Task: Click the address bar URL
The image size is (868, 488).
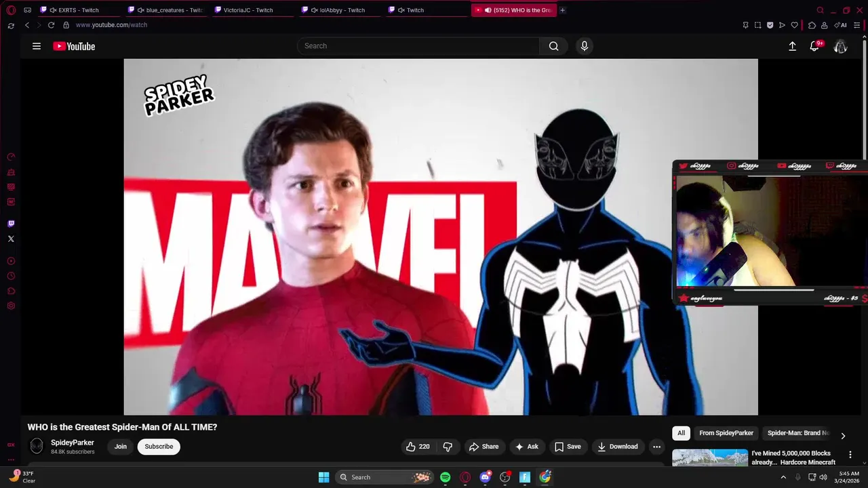Action: 111,25
